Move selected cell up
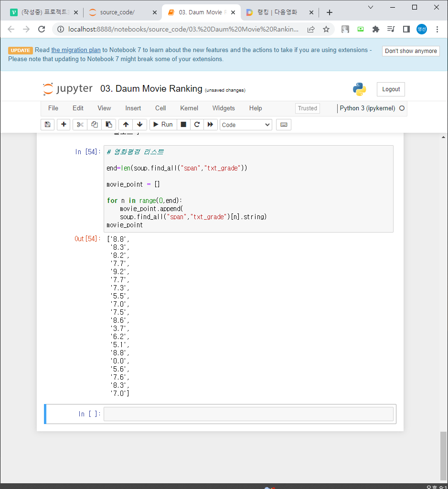 [126, 125]
